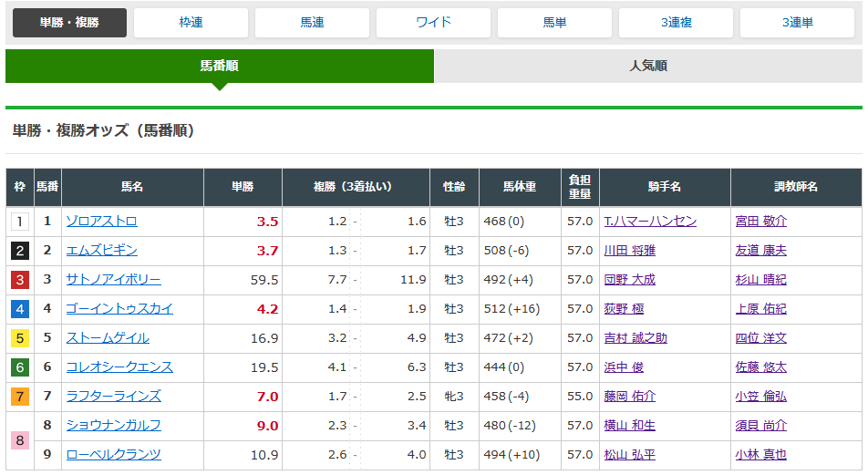Open trainer 佐藤 悠太 link
Viewport: 868px width, 475px height.
click(761, 367)
